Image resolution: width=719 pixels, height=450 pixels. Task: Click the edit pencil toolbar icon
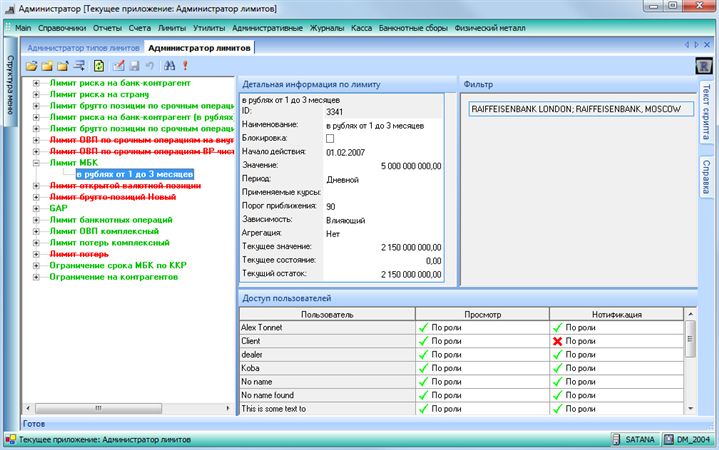point(119,66)
